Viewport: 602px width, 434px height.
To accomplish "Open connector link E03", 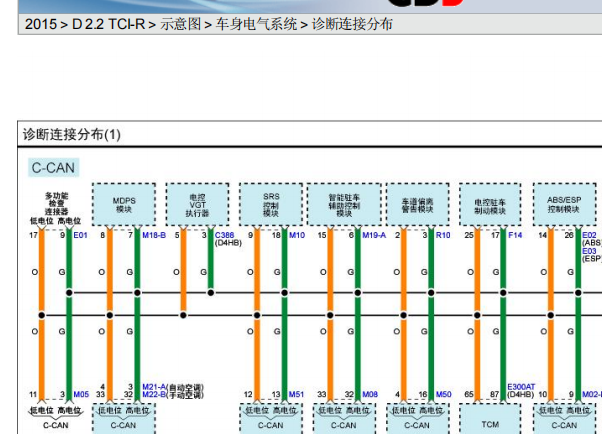I will [589, 251].
